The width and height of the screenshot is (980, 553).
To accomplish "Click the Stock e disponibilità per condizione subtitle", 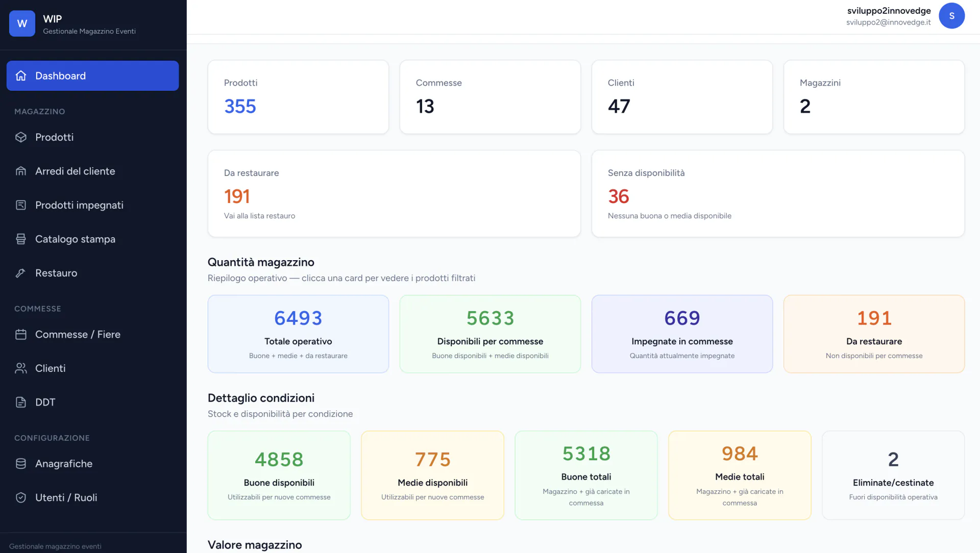I will coord(280,414).
